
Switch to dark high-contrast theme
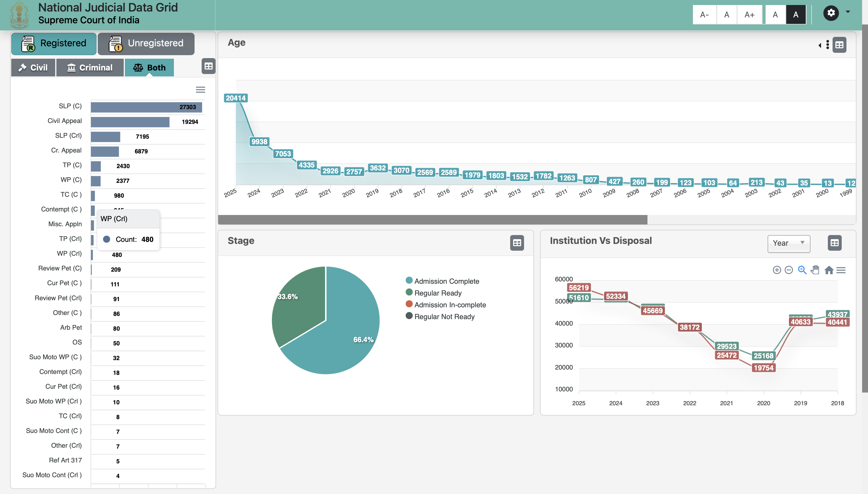[796, 14]
